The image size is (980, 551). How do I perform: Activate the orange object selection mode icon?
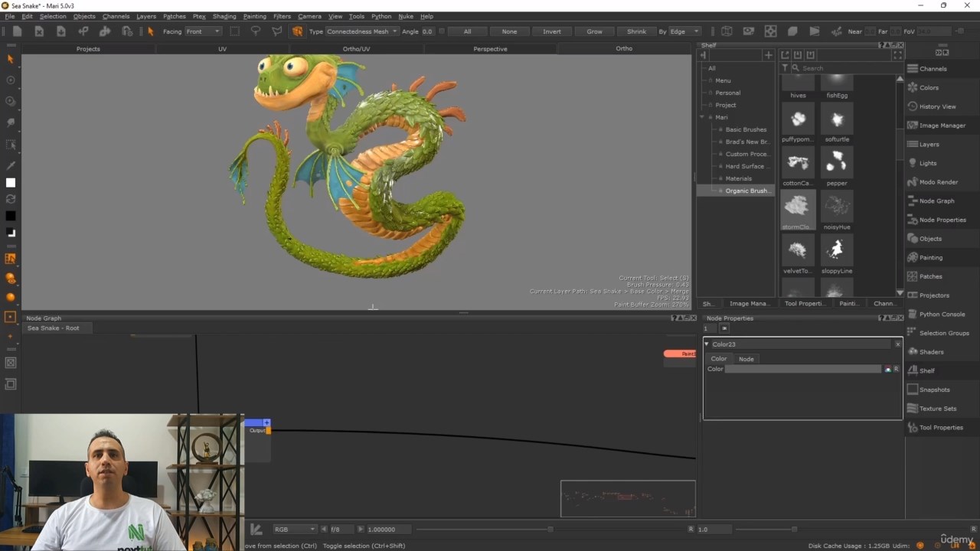coord(297,31)
